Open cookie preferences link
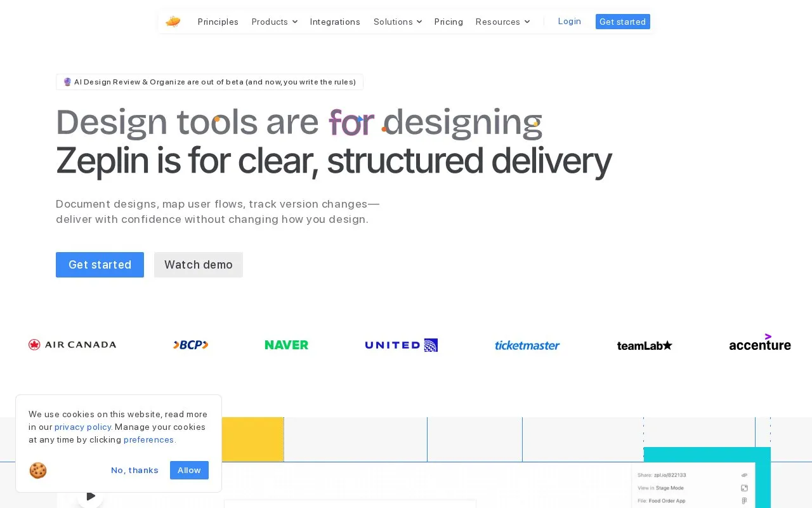 click(x=148, y=439)
